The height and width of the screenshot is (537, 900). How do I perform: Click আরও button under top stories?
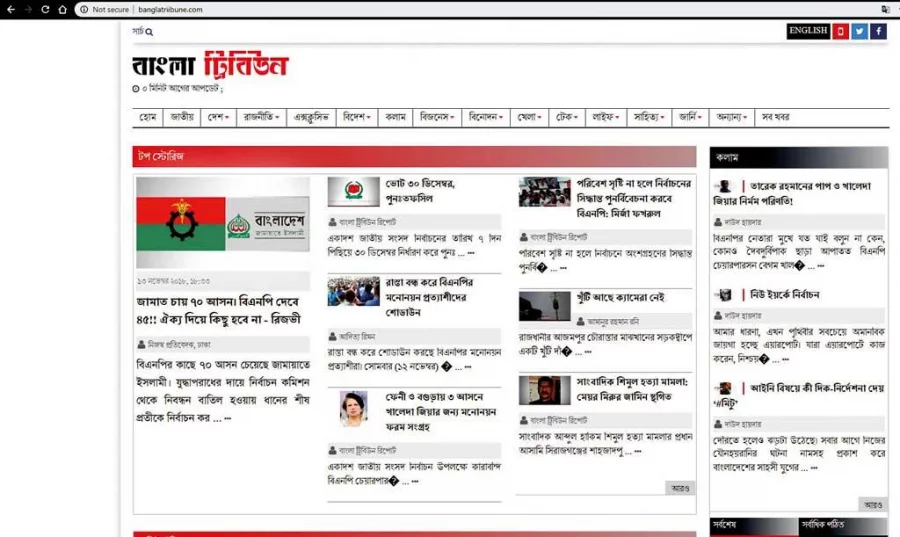[680, 488]
